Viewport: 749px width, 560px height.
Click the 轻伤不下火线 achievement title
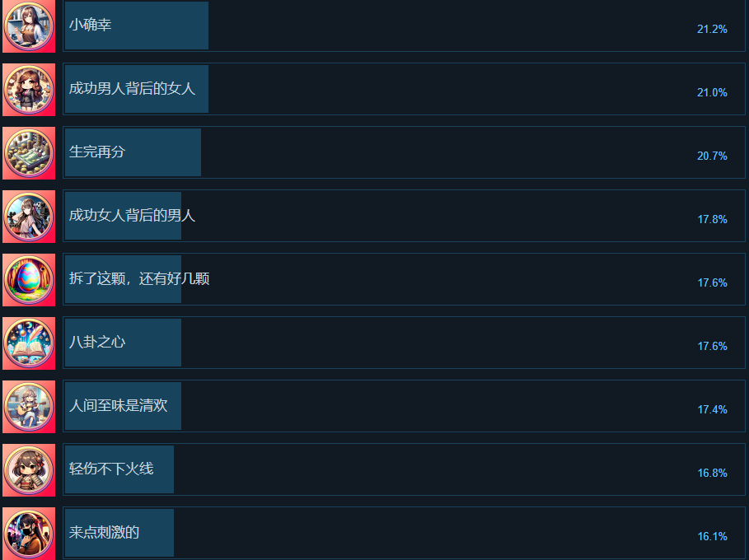pyautogui.click(x=111, y=469)
